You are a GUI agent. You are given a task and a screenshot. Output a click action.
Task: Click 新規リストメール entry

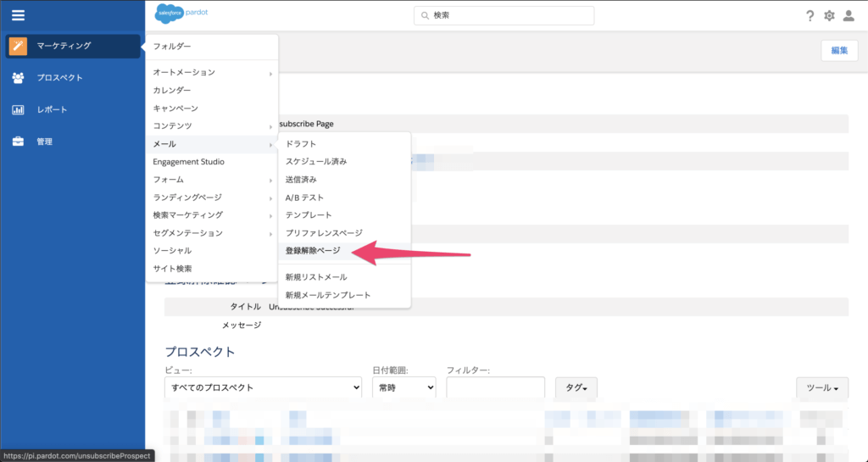344,277
